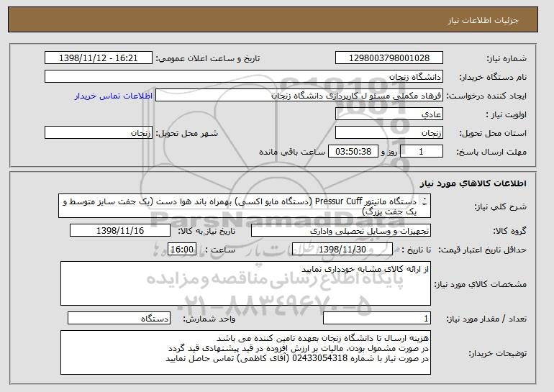Click the price validity date field 1398/11/30
554x392 pixels.
tap(342, 250)
